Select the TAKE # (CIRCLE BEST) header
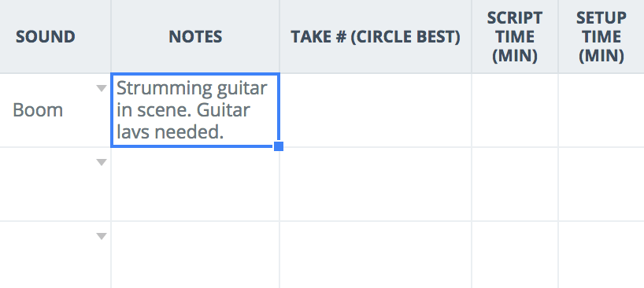The width and height of the screenshot is (644, 288). click(x=376, y=37)
